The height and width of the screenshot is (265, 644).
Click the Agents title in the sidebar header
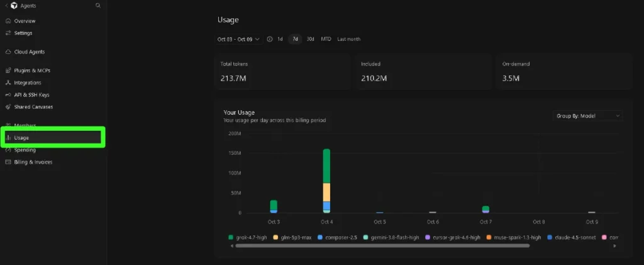(x=28, y=6)
